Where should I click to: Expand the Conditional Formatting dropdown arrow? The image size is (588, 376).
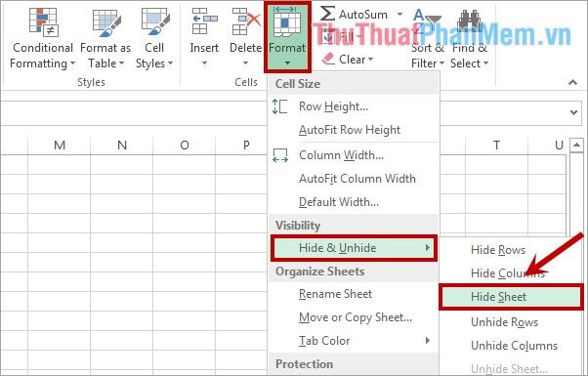[x=72, y=63]
